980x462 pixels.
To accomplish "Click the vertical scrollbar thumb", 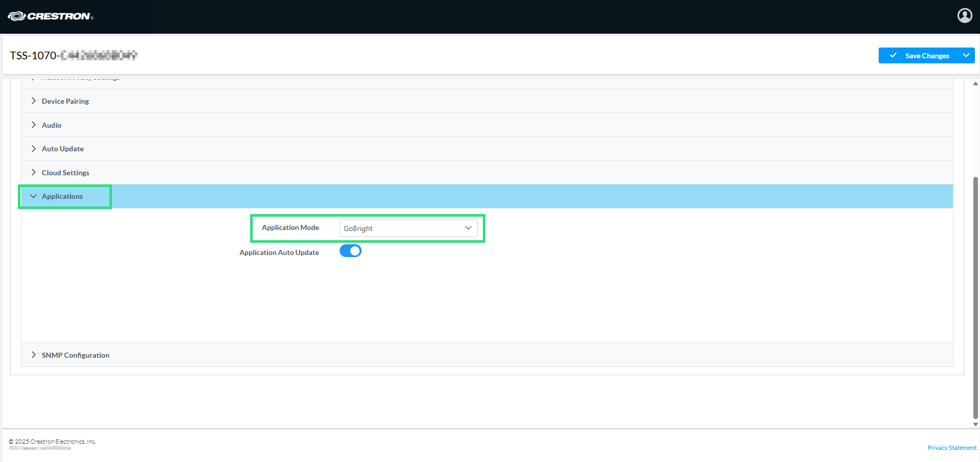I will (x=975, y=296).
